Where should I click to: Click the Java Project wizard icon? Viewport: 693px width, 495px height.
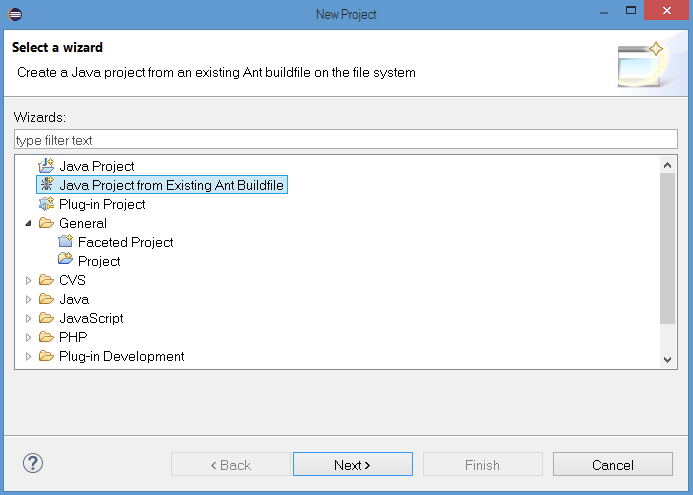pos(45,166)
